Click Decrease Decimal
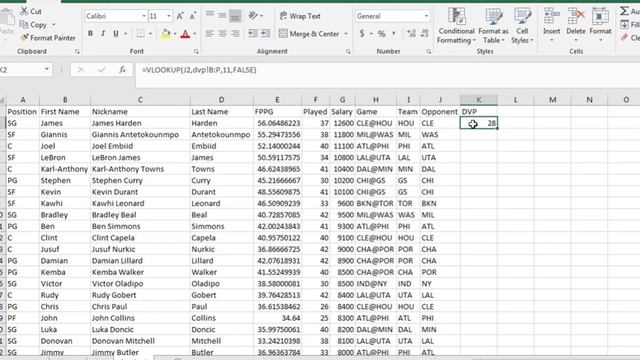The height and width of the screenshot is (360, 640). coord(424,33)
